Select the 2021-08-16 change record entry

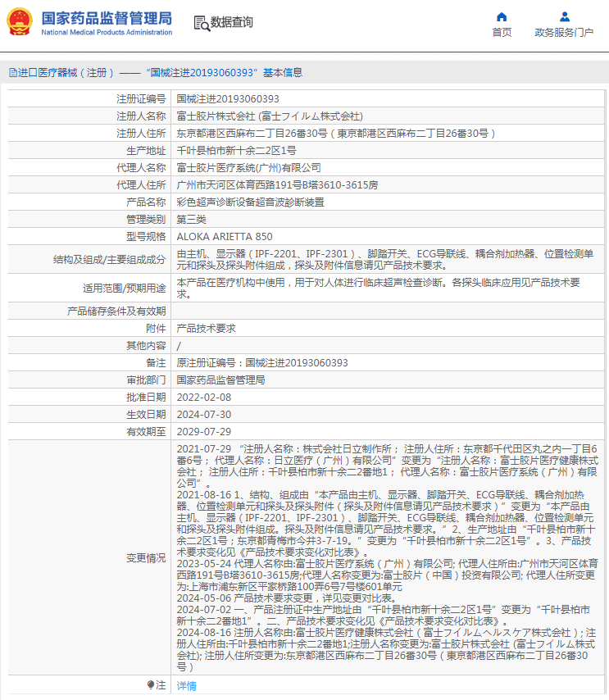point(386,523)
